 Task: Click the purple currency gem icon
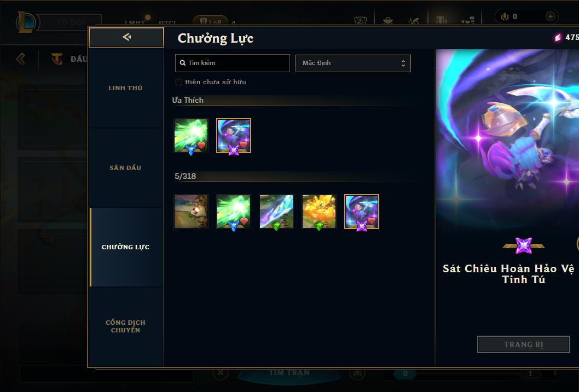(x=558, y=37)
